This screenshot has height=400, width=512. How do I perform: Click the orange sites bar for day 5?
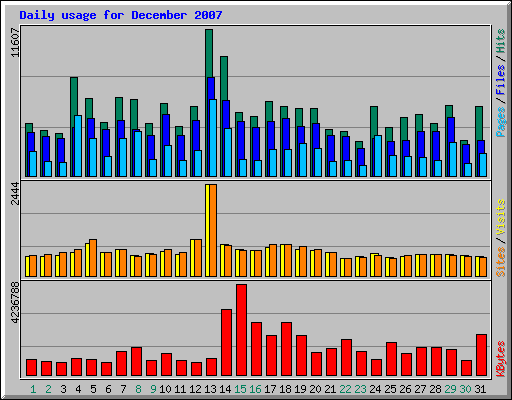click(x=93, y=258)
